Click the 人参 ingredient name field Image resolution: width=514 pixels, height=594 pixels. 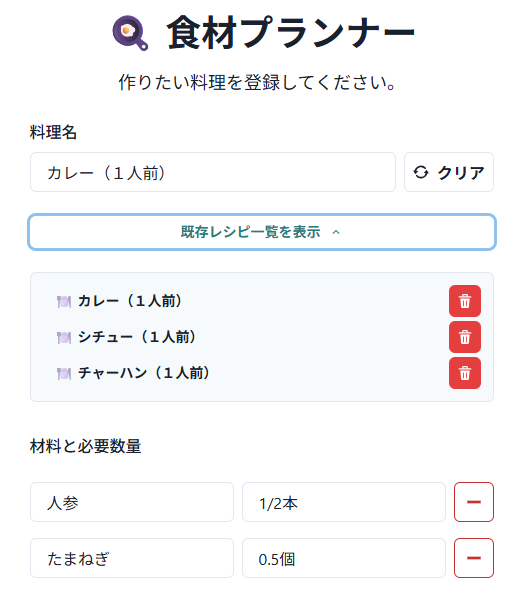click(132, 502)
